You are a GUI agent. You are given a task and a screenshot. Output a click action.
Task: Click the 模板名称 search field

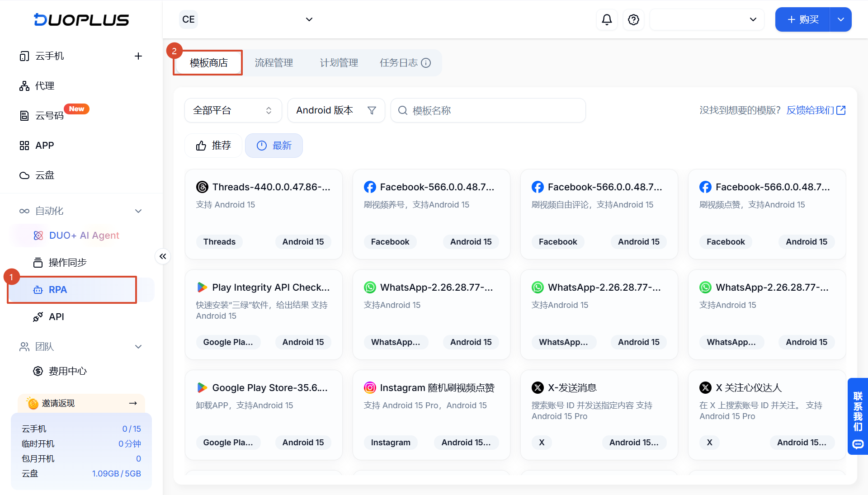(x=488, y=110)
